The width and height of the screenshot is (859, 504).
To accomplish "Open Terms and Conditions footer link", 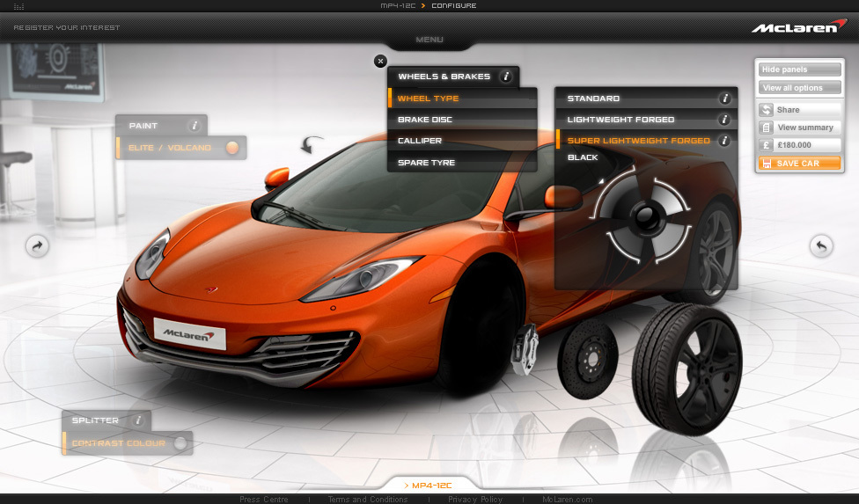I will pyautogui.click(x=368, y=499).
